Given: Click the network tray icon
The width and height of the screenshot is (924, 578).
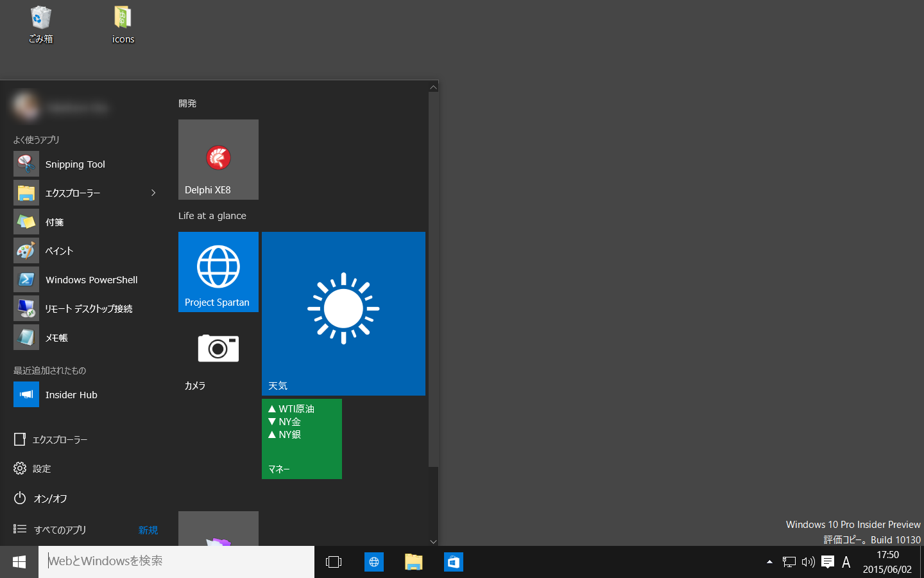Looking at the screenshot, I should [789, 562].
